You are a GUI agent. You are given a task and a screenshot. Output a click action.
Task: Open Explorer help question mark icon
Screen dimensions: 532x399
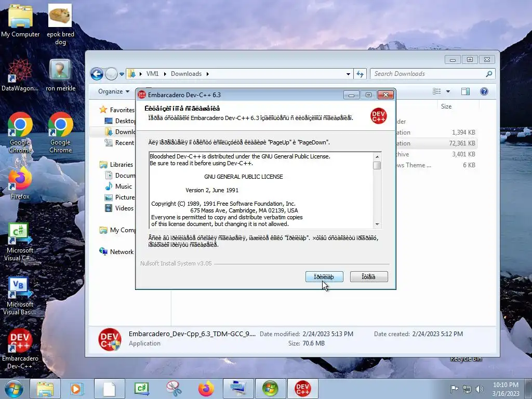pos(484,91)
